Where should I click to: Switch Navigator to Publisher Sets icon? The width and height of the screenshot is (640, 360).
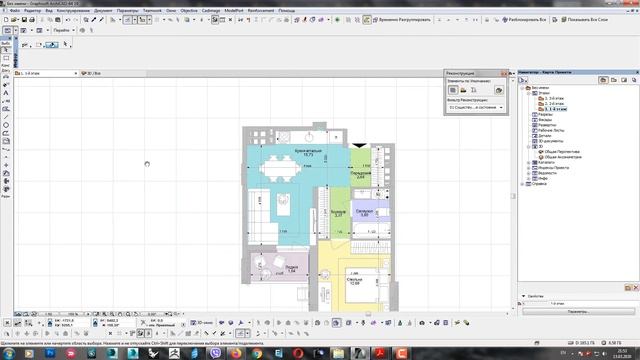tap(634, 80)
